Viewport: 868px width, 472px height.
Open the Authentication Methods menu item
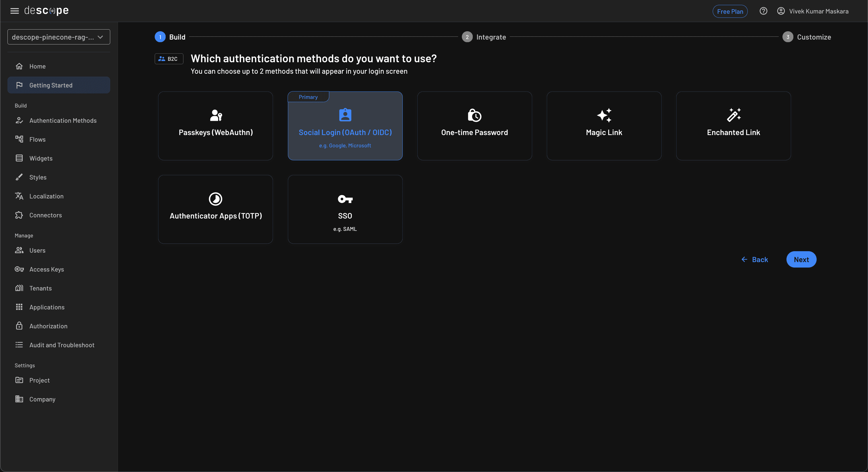click(x=63, y=120)
